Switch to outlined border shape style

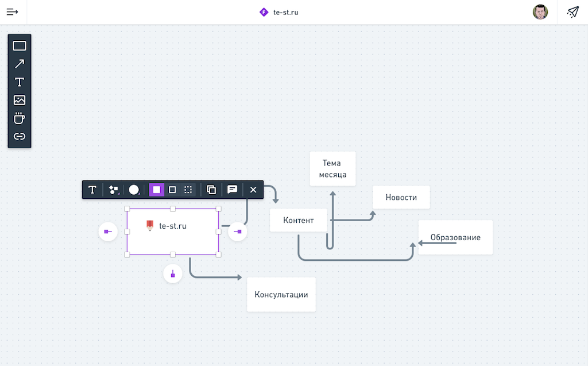click(x=172, y=190)
